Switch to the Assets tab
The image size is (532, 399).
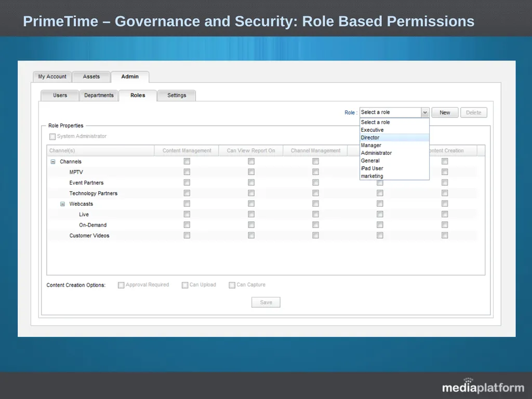91,77
